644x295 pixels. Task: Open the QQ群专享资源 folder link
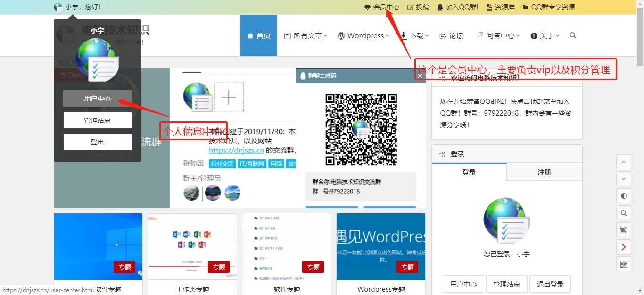[x=548, y=7]
